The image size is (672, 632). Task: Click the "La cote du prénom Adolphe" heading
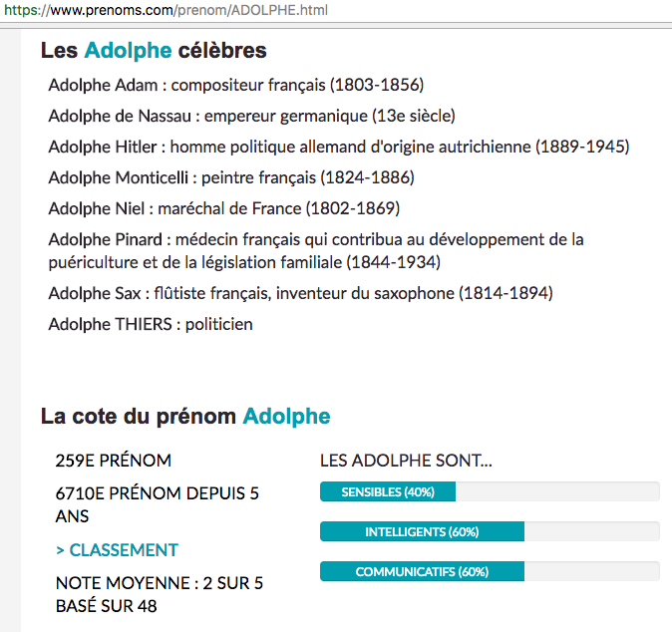point(185,417)
